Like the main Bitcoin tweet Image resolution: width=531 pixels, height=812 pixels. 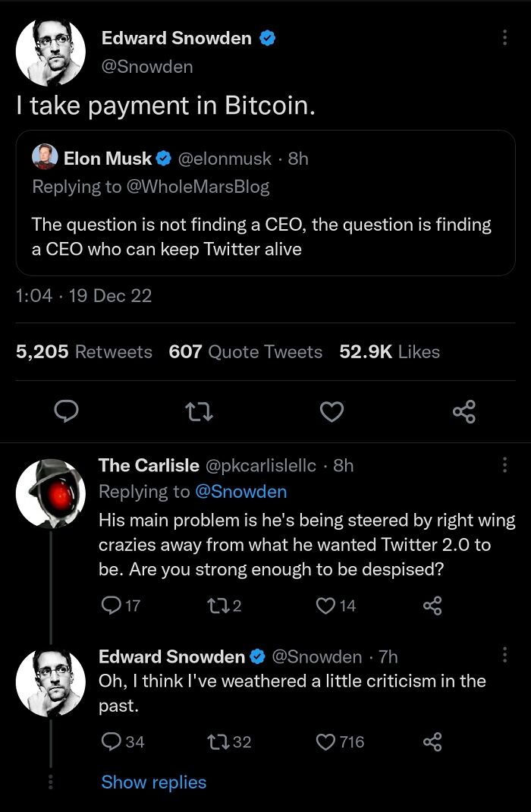pyautogui.click(x=331, y=411)
